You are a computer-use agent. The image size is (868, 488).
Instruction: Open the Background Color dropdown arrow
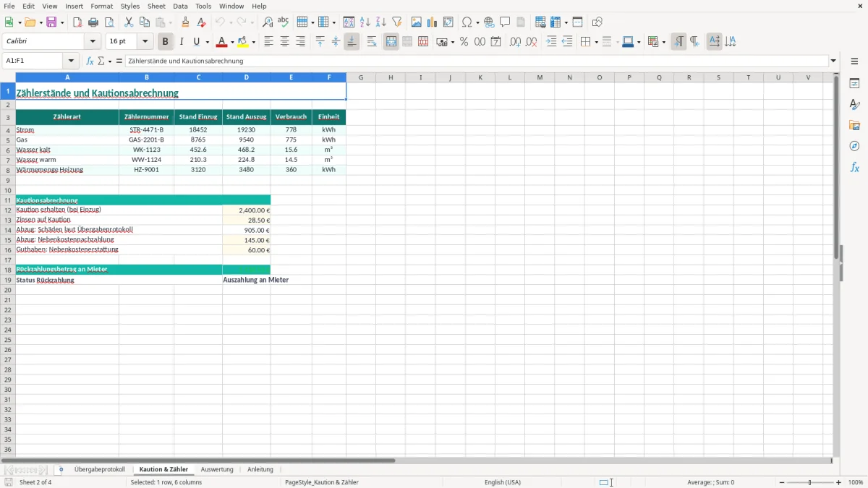pyautogui.click(x=253, y=42)
